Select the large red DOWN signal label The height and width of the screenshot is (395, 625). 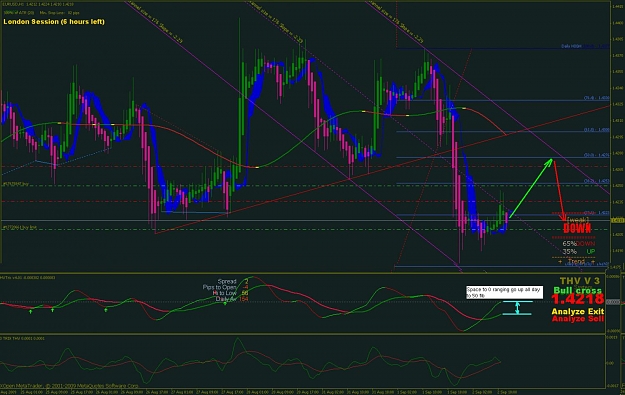tap(577, 228)
